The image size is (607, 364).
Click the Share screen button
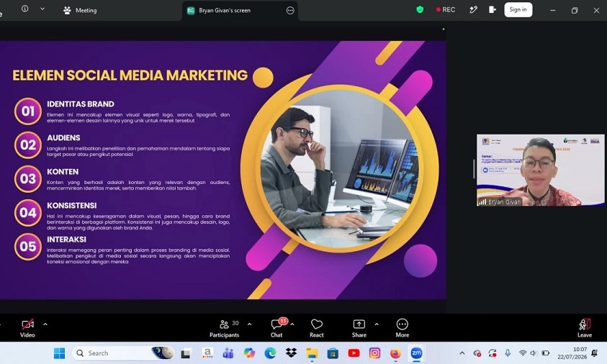[359, 329]
